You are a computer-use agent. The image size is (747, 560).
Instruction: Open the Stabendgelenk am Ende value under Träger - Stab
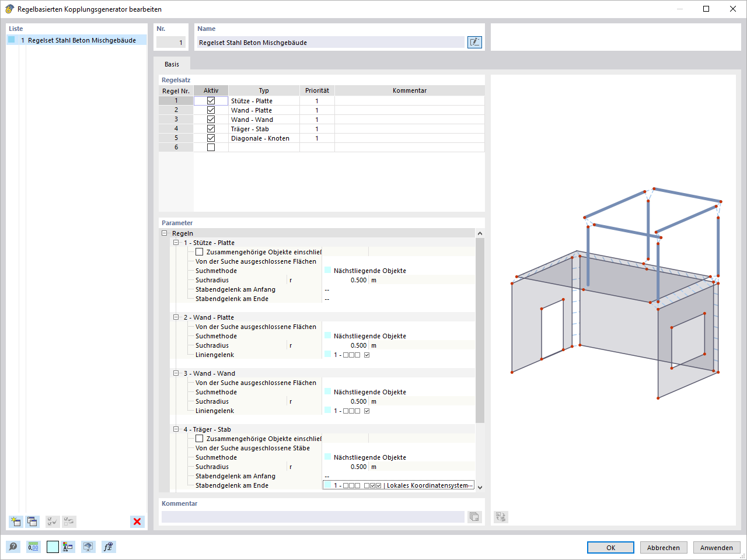click(399, 485)
